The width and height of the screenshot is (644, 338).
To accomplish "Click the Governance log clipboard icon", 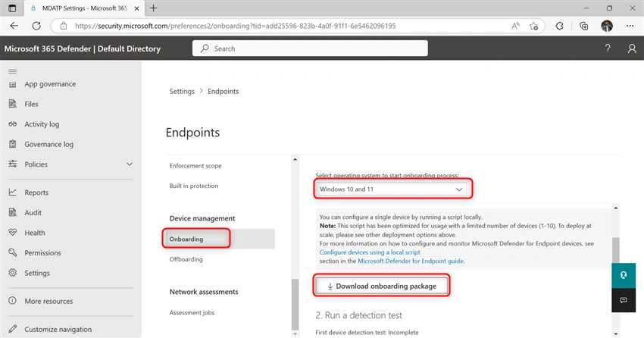I will pos(13,144).
